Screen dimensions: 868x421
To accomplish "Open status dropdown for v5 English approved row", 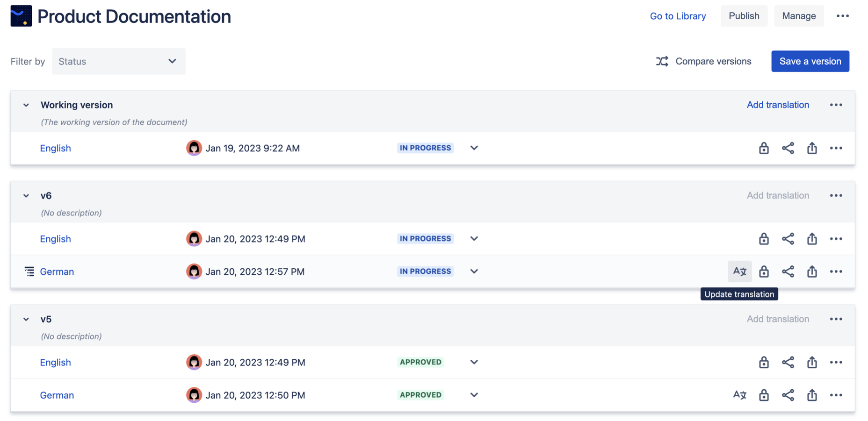I will tap(474, 362).
